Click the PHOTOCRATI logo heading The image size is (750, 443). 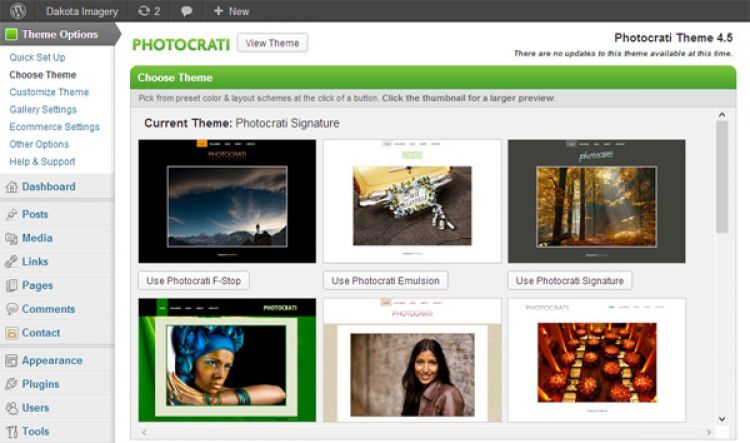[x=181, y=44]
